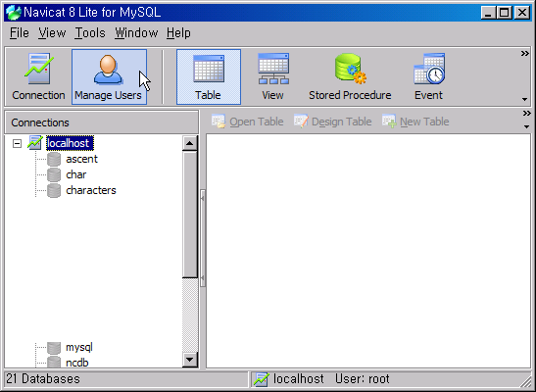The width and height of the screenshot is (536, 392).
Task: Minimize the Navicat window
Action: click(488, 13)
